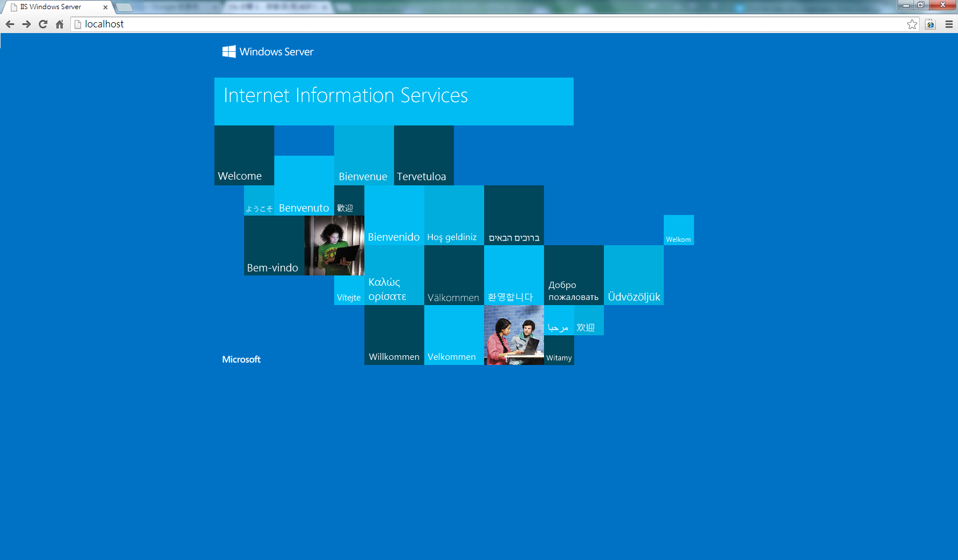Click the Velkommen tile
The width and height of the screenshot is (958, 560).
(x=454, y=335)
